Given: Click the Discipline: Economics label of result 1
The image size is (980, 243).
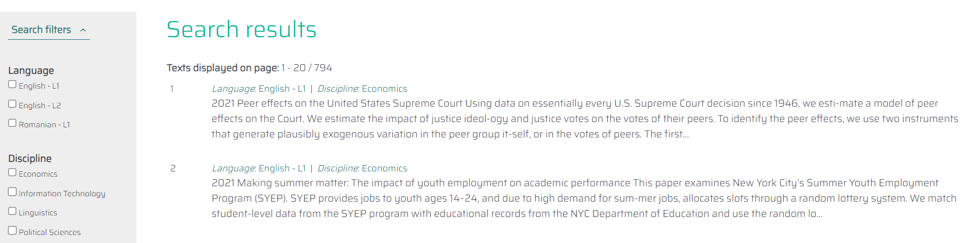Looking at the screenshot, I should tap(362, 89).
